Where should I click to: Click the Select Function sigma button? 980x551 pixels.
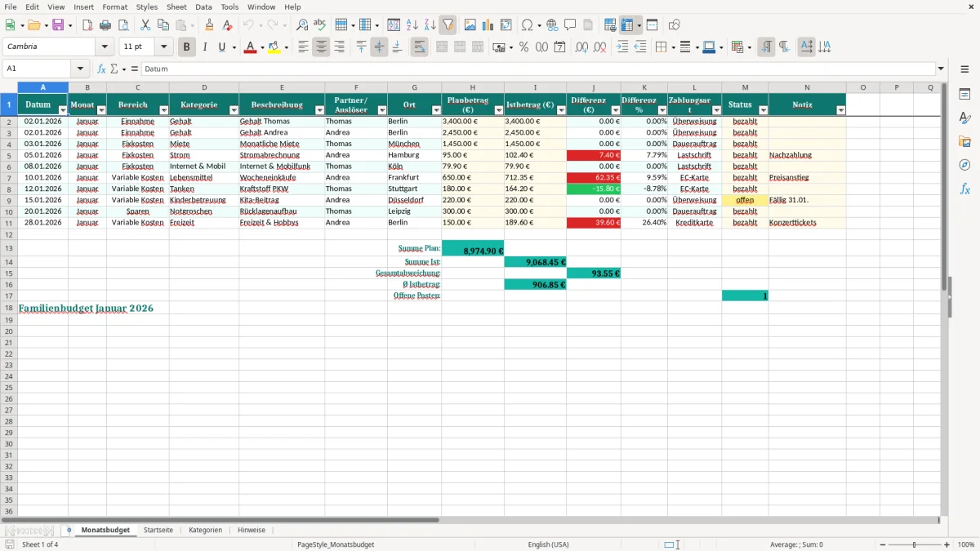click(x=115, y=69)
